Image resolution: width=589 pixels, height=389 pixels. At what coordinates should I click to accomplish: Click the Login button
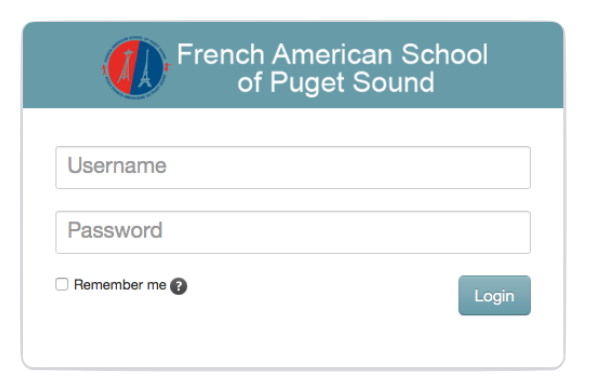(x=494, y=296)
